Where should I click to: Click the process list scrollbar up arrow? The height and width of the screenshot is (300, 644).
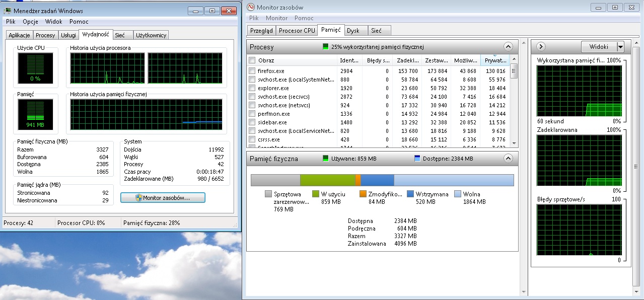point(514,60)
